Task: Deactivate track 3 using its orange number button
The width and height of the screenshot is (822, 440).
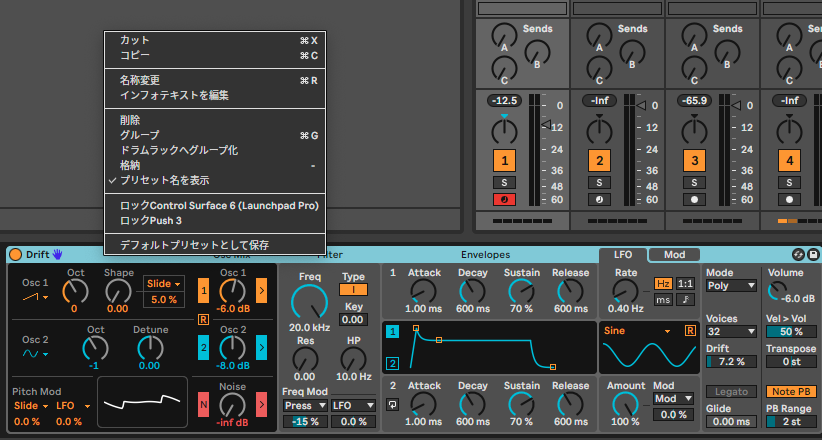Action: [x=693, y=160]
